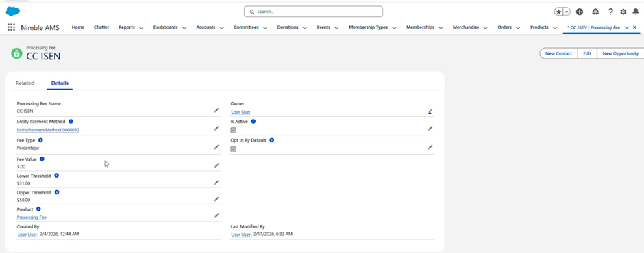Show Is Active info tooltip icon
Image resolution: width=644 pixels, height=253 pixels.
tap(253, 122)
